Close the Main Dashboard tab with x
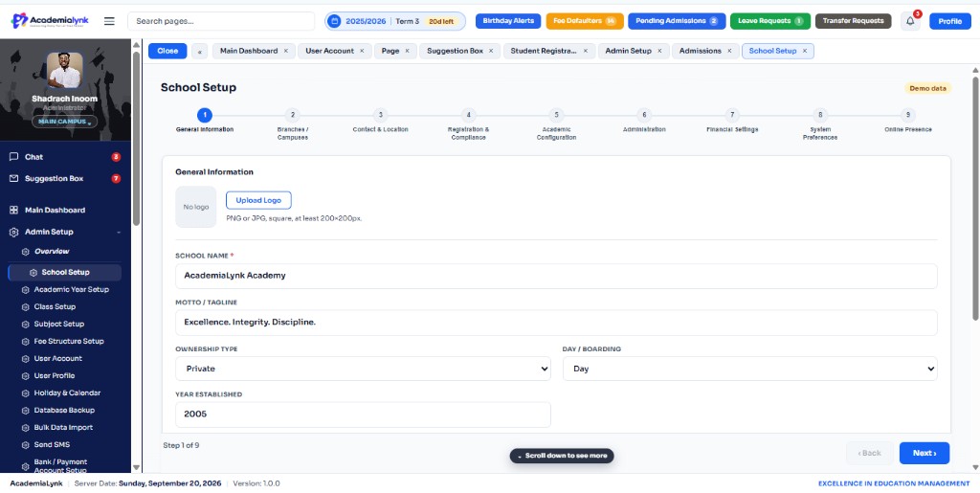The width and height of the screenshot is (980, 493). click(x=285, y=52)
